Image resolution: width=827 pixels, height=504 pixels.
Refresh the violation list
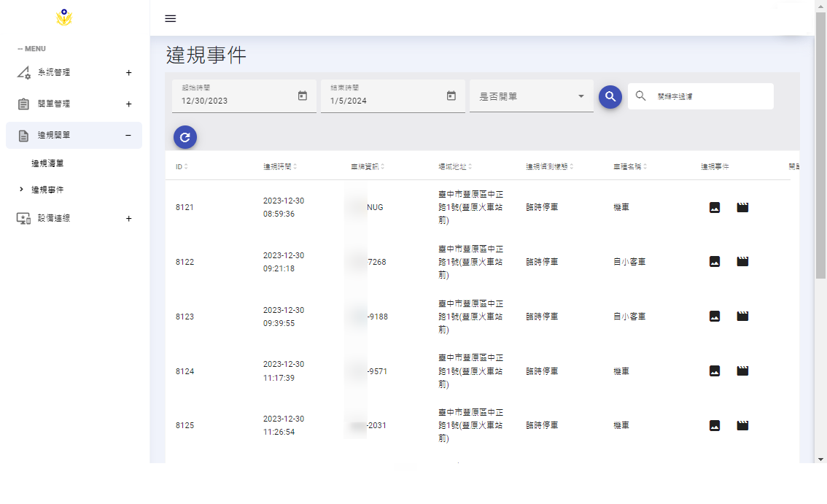click(185, 137)
